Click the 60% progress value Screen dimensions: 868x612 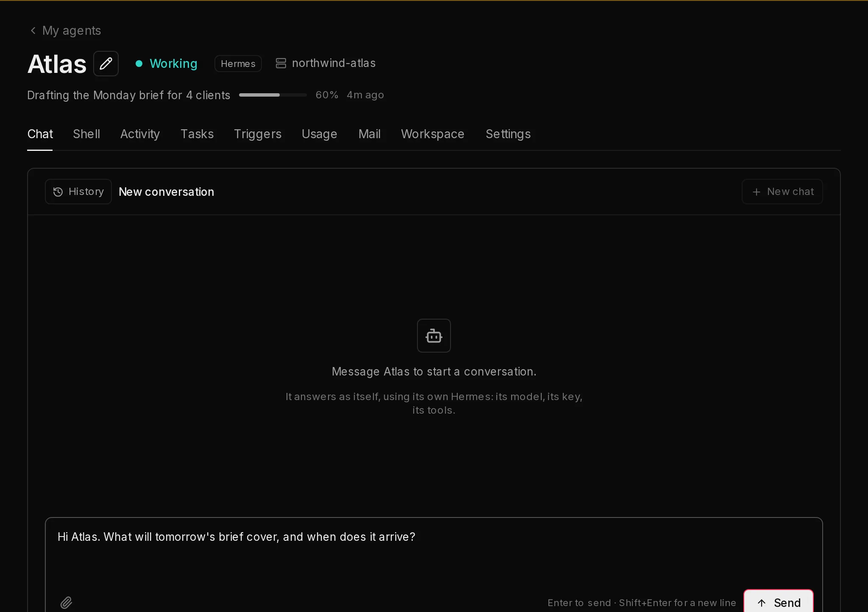pyautogui.click(x=327, y=95)
